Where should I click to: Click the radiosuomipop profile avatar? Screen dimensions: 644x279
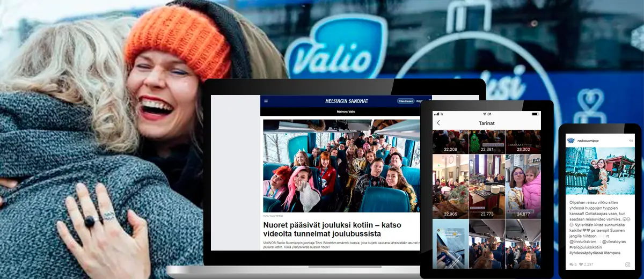point(571,141)
